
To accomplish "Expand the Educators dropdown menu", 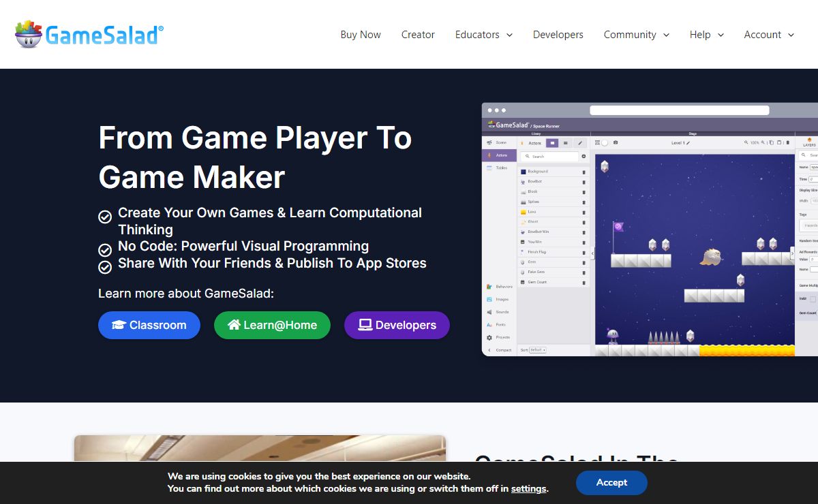I will [x=484, y=35].
